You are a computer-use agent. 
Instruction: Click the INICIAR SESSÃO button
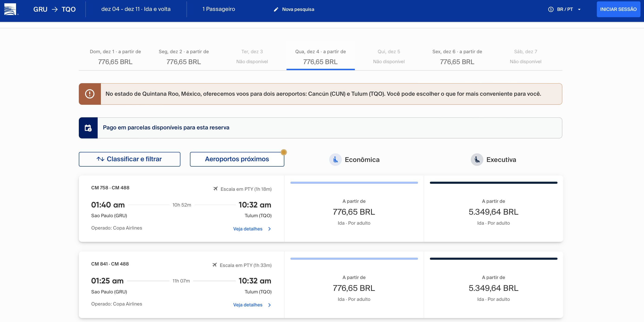(618, 9)
